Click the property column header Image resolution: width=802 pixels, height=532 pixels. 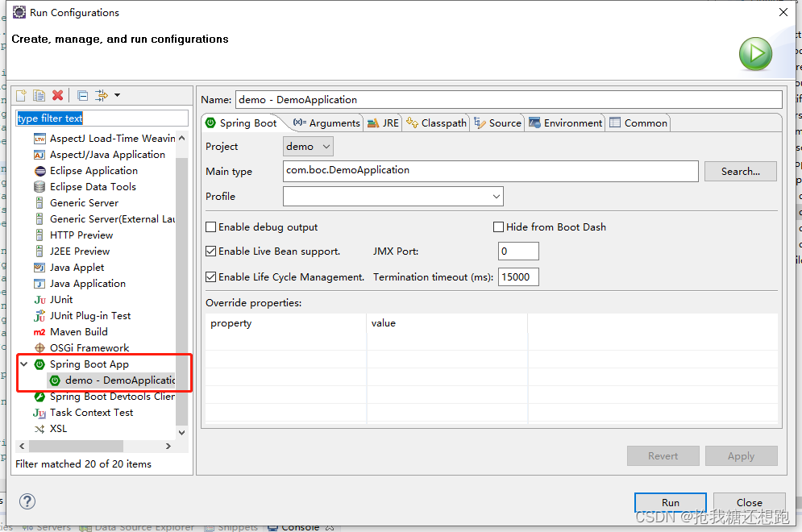(286, 322)
